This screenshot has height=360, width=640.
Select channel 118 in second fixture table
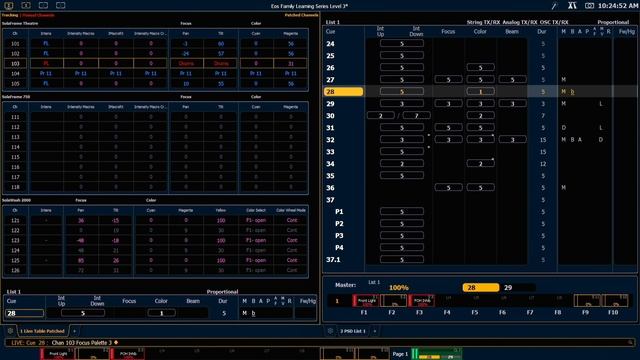click(15, 187)
